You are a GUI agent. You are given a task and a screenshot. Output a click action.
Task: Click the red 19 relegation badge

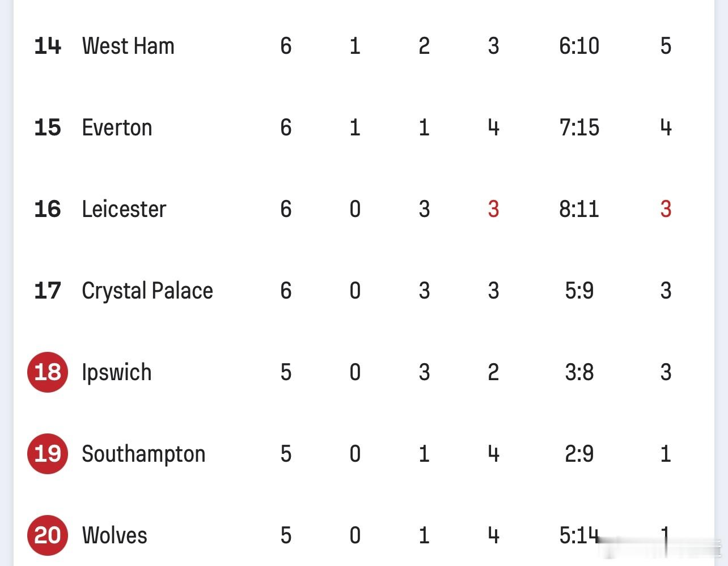point(48,454)
